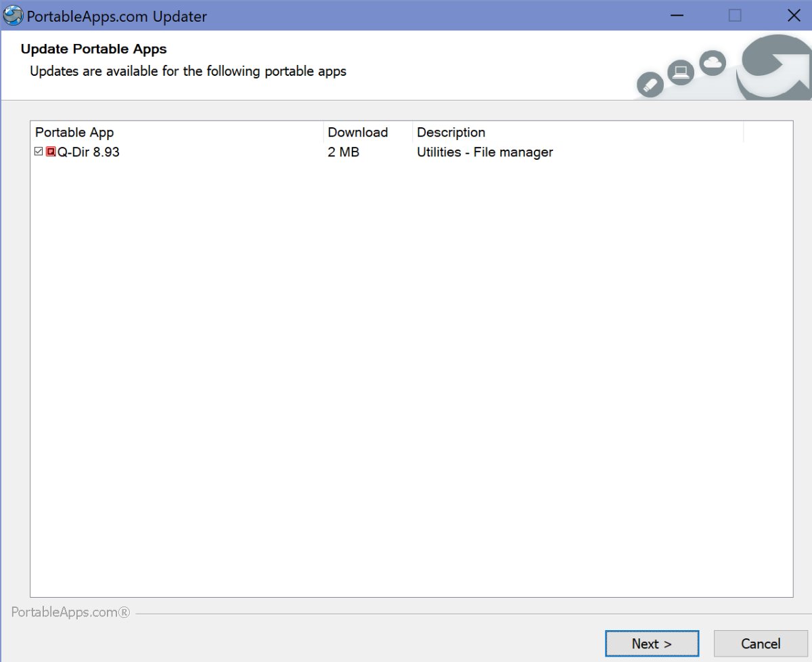
Task: Select the Q-Dir 8.93 row name
Action: point(88,152)
